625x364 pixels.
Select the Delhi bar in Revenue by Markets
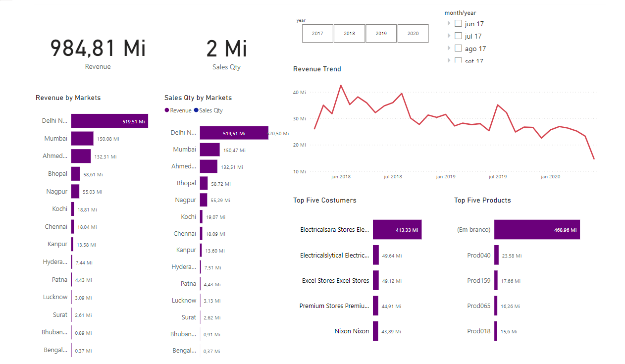click(109, 120)
